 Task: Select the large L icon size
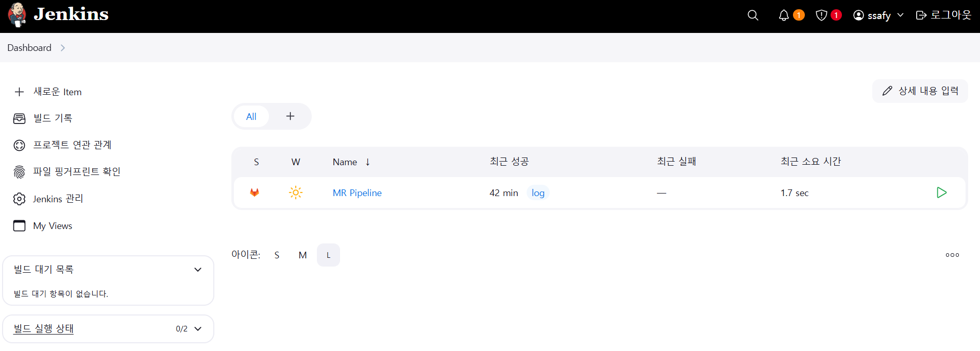328,255
